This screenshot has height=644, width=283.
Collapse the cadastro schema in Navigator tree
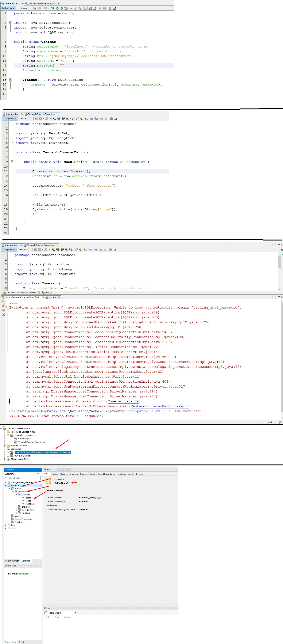click(6, 486)
